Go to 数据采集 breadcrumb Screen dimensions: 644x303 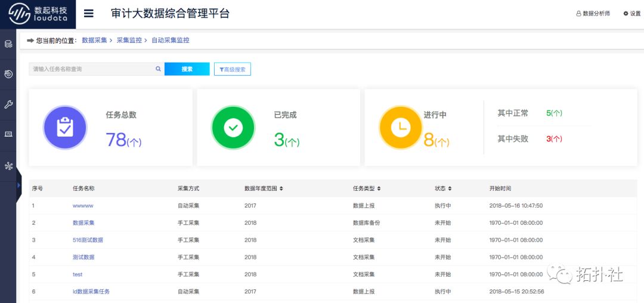point(94,41)
